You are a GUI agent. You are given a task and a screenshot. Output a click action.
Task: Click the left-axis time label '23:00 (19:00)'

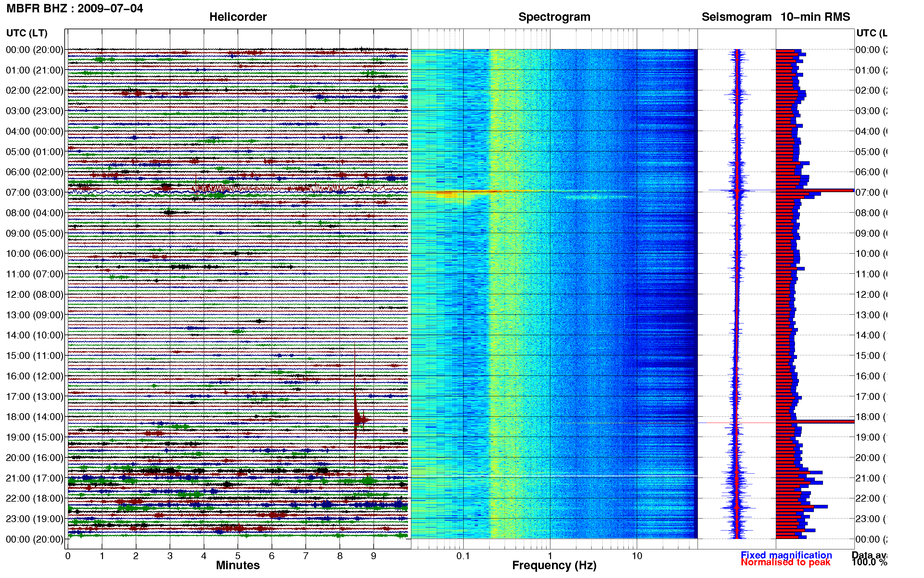click(x=34, y=519)
